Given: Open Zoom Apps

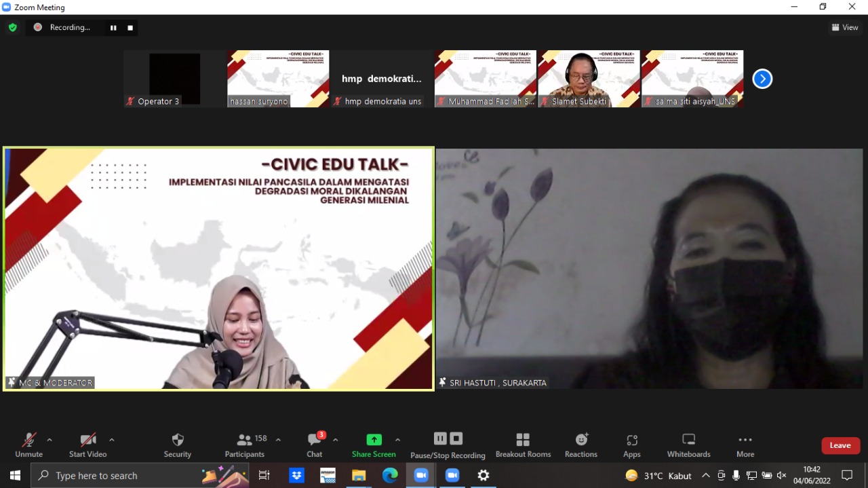Looking at the screenshot, I should click(632, 445).
